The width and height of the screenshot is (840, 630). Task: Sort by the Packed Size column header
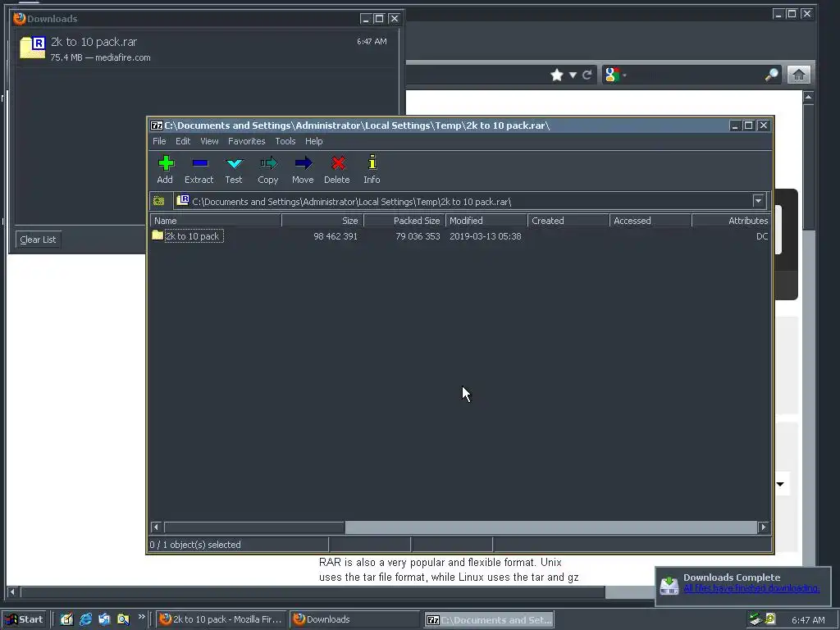tap(404, 221)
